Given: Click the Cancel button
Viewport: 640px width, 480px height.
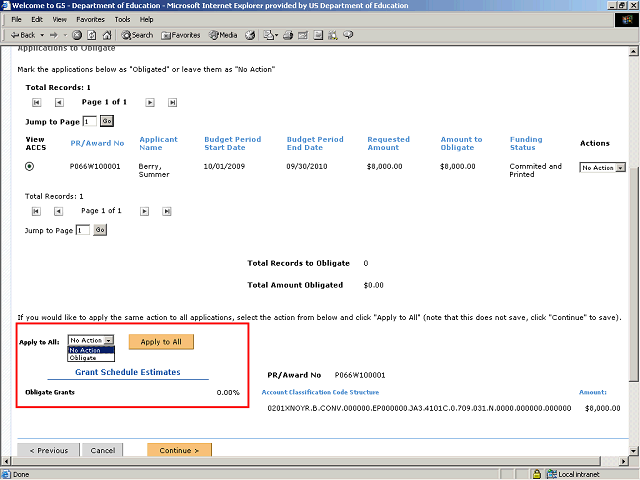Looking at the screenshot, I should [102, 450].
